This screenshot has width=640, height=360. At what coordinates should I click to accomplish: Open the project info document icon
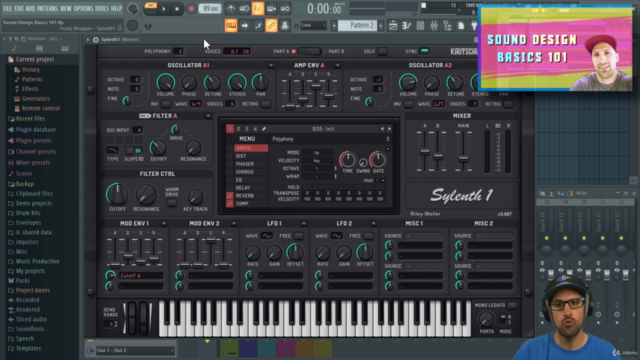[x=461, y=26]
